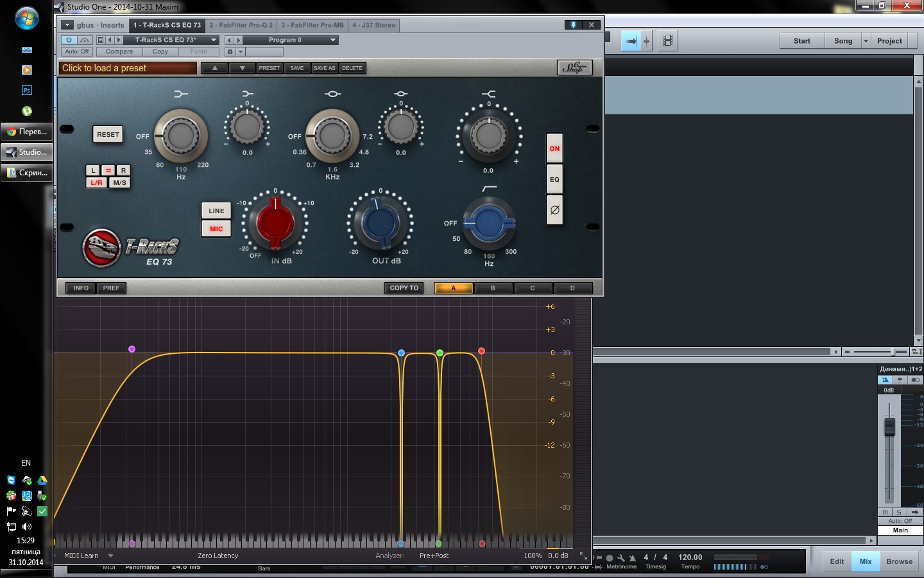Screen dimensions: 924x578
Task: Click the main channel output arrow icon
Action: click(914, 512)
